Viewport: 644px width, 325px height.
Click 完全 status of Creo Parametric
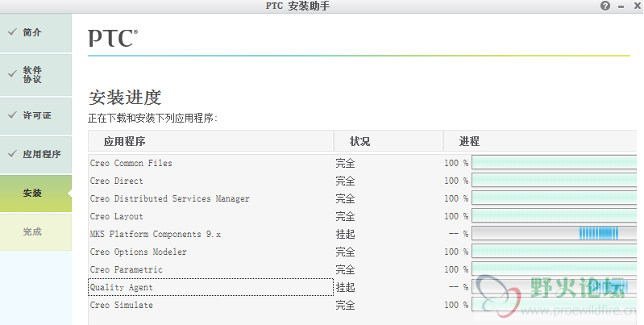(345, 269)
